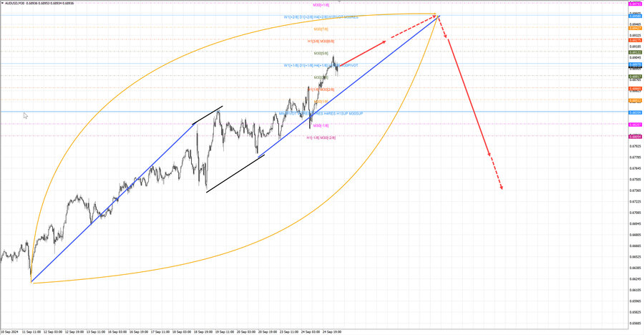Screen dimensions: 644x335
Task: Click the 0.66105 price scale value
Action: click(636, 290)
